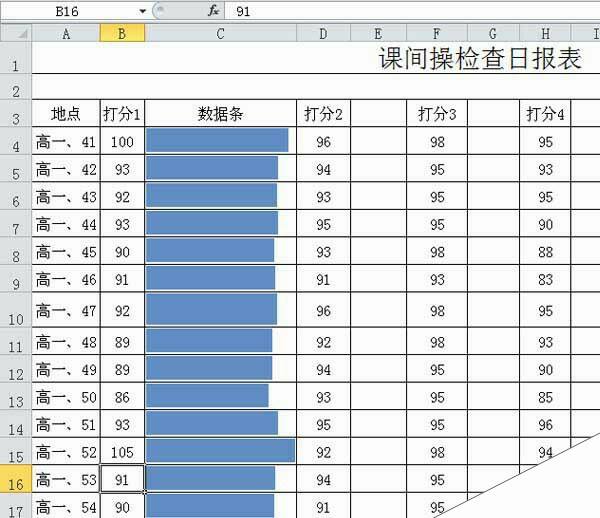The image size is (600, 518).
Task: Click 打分4 value 83 in row 9
Action: pyautogui.click(x=545, y=279)
